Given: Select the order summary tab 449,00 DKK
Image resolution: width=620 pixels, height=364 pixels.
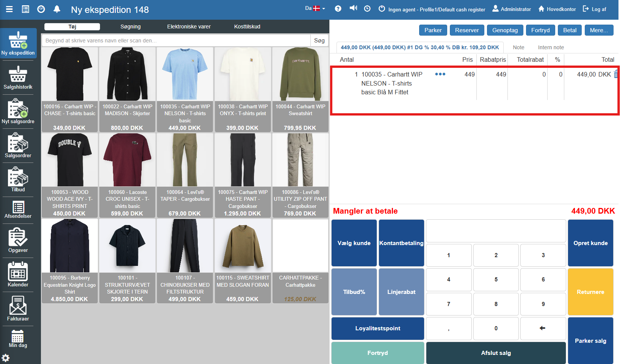Looking at the screenshot, I should [420, 47].
